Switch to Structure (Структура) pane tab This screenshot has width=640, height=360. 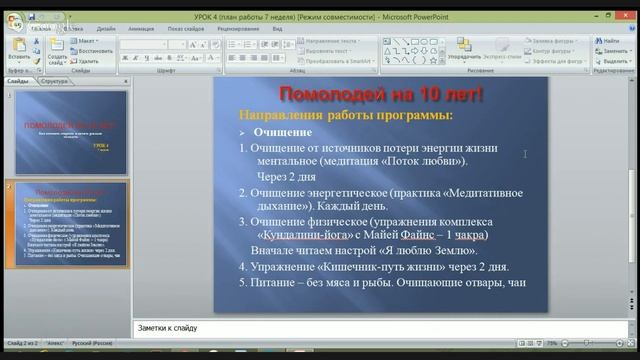(x=54, y=81)
